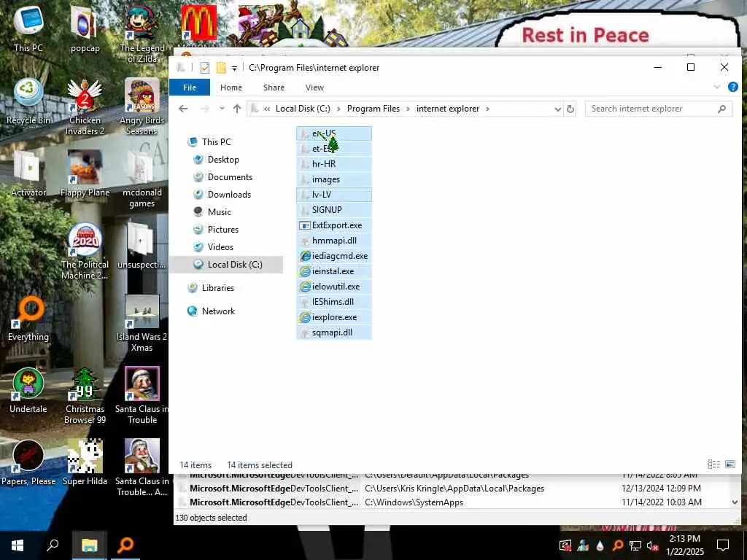Click the Properties icon in quick access toolbar
The image size is (747, 560).
click(x=205, y=68)
